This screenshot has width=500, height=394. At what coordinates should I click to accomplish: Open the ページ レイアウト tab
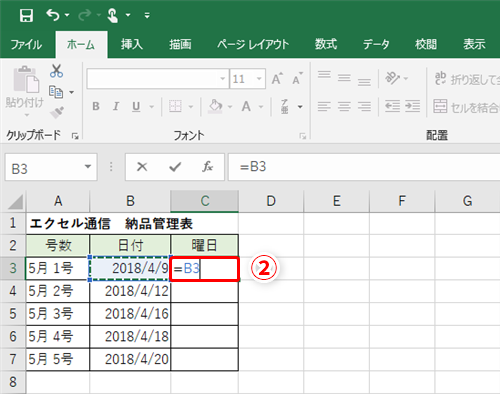tap(253, 44)
